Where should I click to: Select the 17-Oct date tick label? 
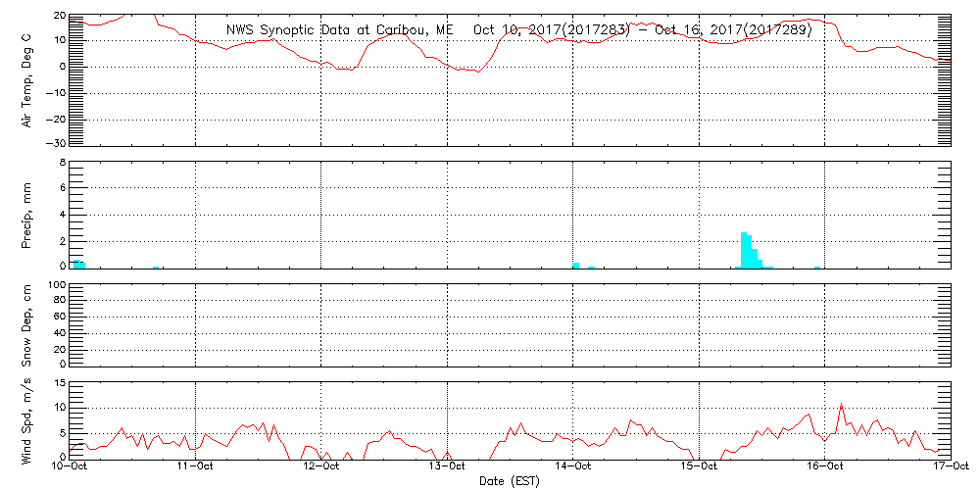pos(950,467)
